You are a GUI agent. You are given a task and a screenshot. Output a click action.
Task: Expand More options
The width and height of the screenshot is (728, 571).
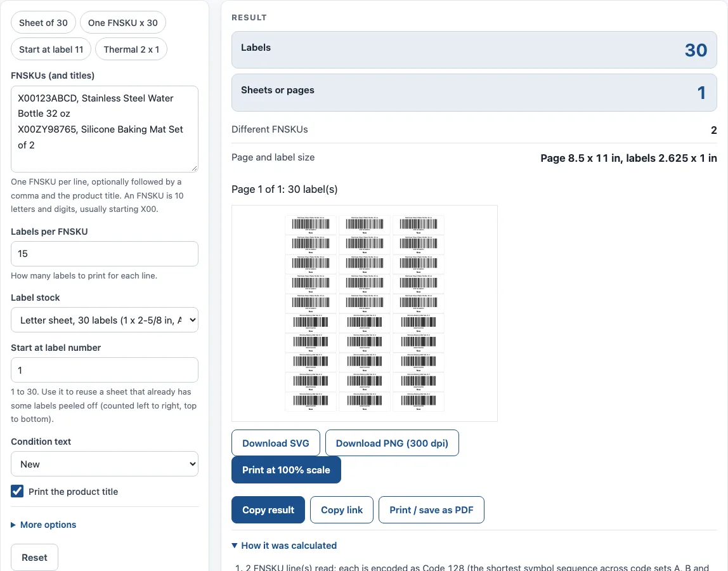coord(44,525)
